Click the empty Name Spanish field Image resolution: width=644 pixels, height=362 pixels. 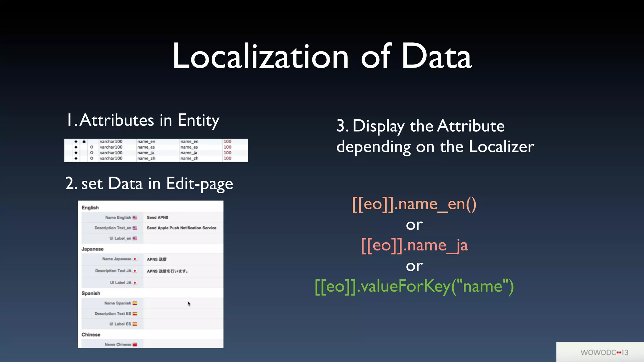click(x=183, y=303)
